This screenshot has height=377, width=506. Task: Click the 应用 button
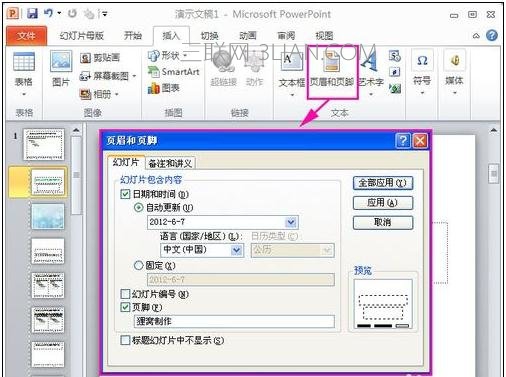(383, 203)
